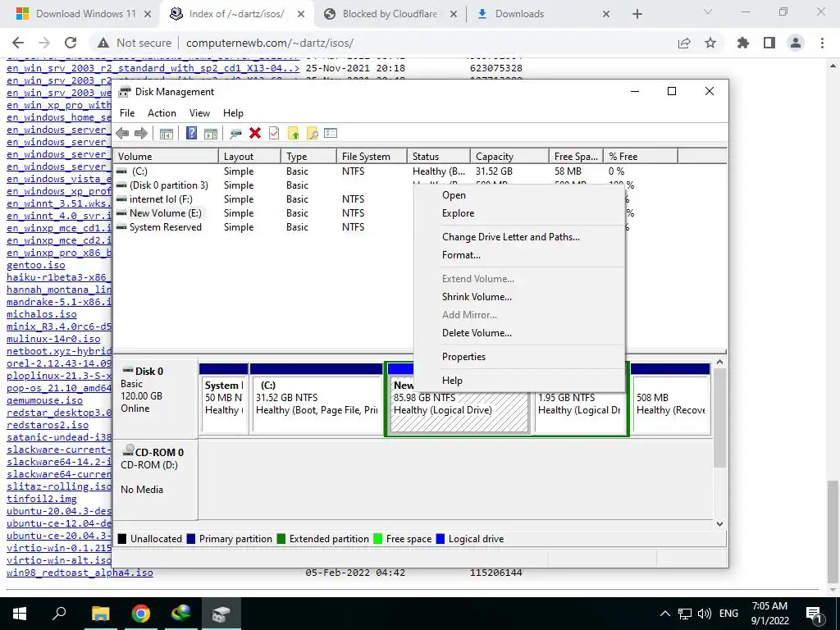This screenshot has width=840, height=630.
Task: Click the browser Back arrow
Action: point(18,43)
